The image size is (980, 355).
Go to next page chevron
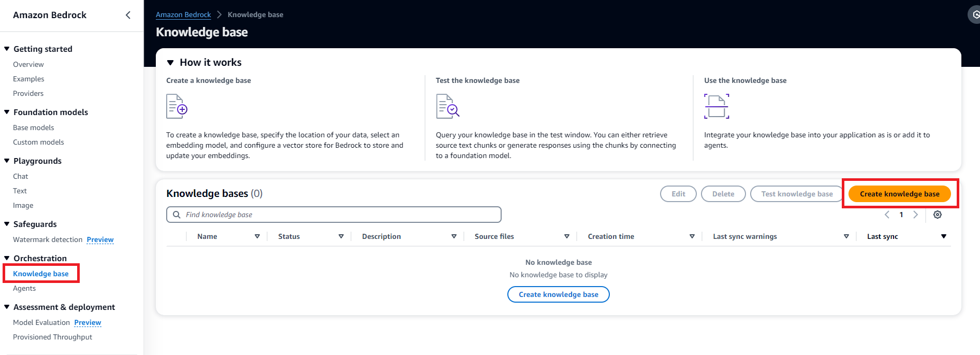pyautogui.click(x=915, y=215)
